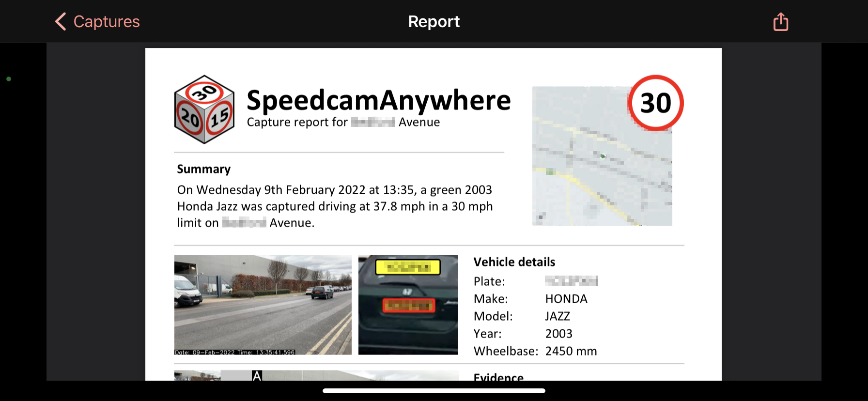Tap the home indicator bar
This screenshot has height=401, width=868.
click(x=434, y=391)
